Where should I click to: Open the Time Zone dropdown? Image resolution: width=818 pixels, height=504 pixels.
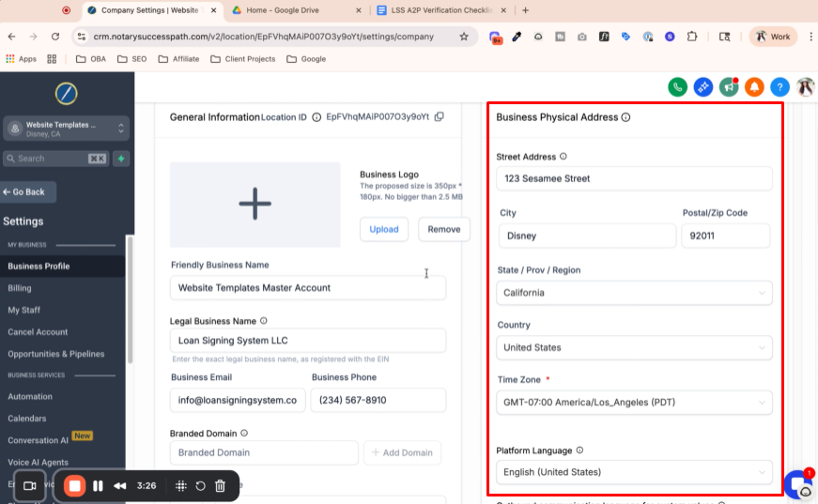pyautogui.click(x=634, y=403)
